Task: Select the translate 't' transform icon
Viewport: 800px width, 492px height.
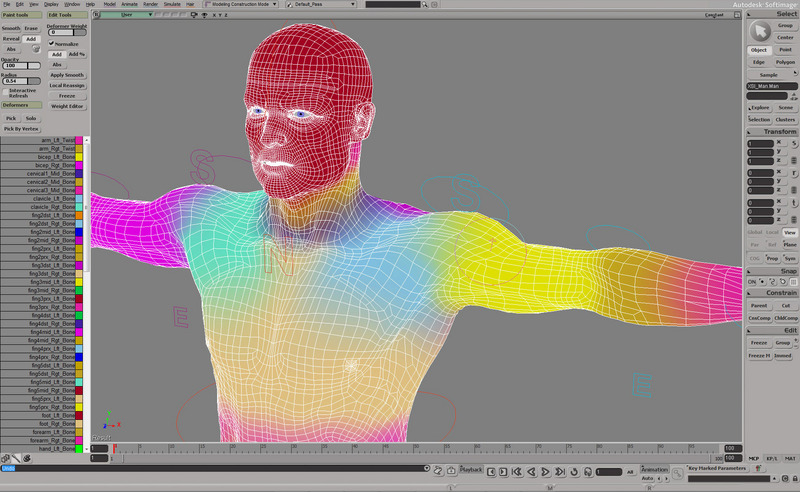Action: click(794, 203)
